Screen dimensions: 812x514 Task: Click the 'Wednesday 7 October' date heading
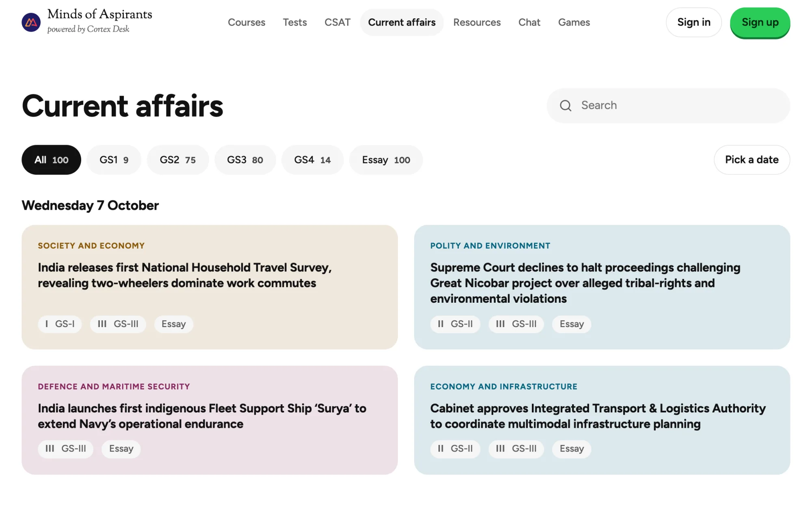(90, 206)
